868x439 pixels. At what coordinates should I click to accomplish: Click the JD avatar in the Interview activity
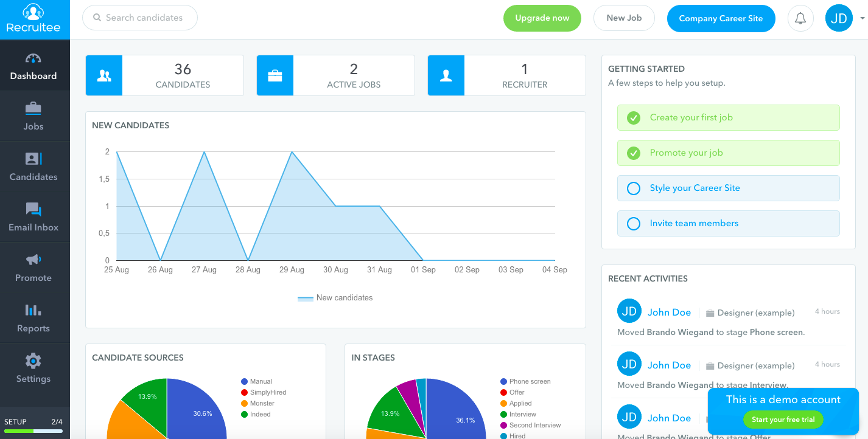coord(629,364)
